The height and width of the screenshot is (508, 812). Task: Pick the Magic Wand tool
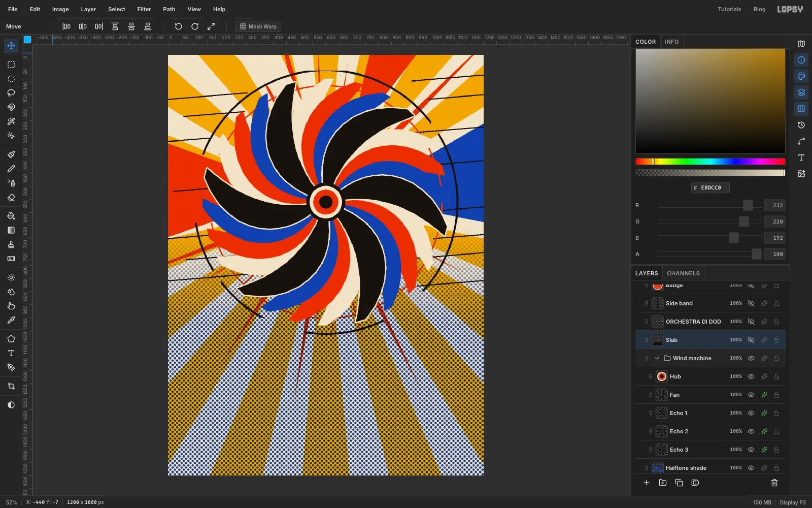11,121
